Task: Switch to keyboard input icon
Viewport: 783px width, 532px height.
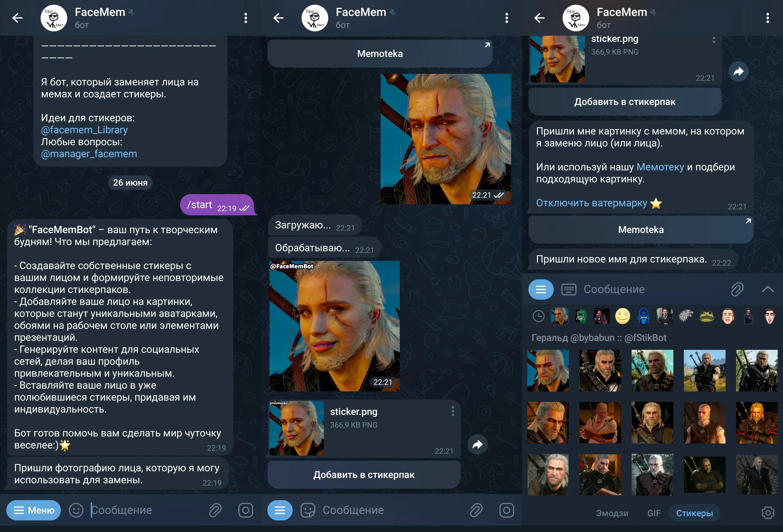Action: click(569, 289)
